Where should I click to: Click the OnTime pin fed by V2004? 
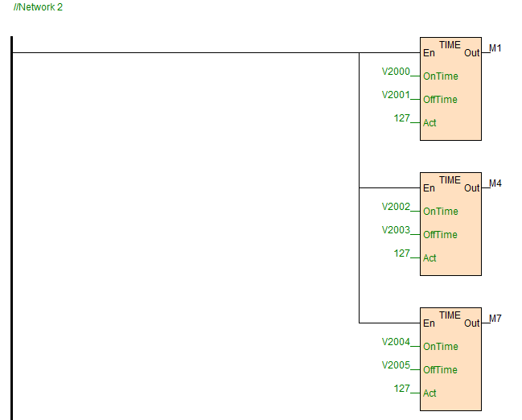441,347
